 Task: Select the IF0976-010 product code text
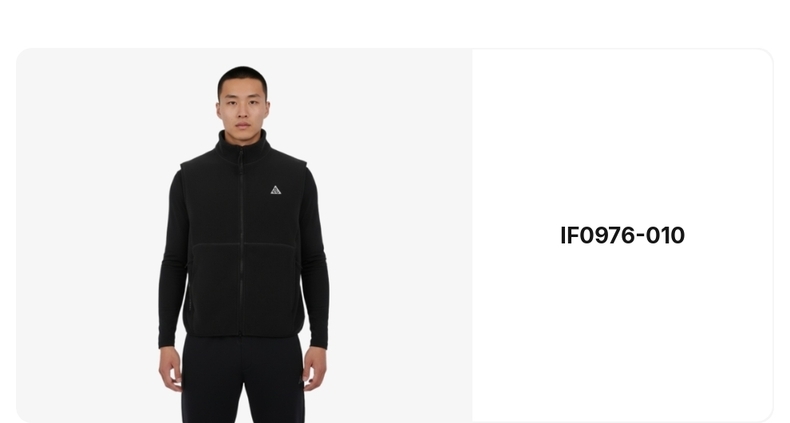(x=622, y=236)
